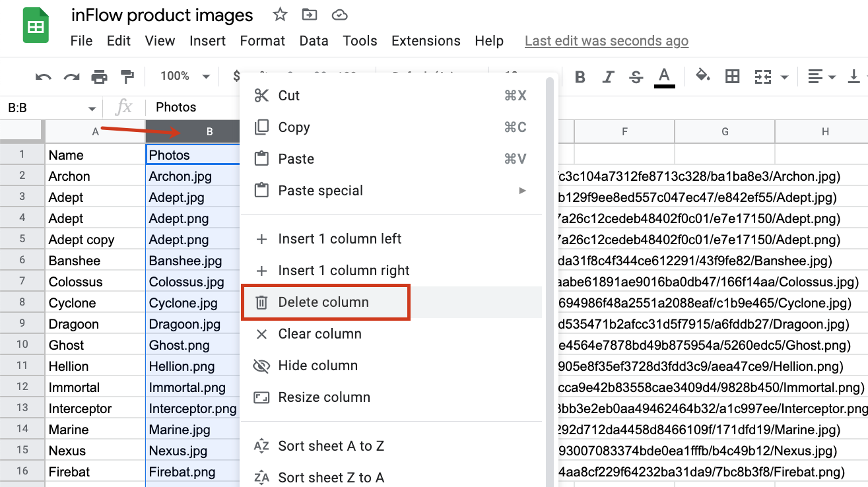Open the Insert menu
This screenshot has height=487, width=868.
click(208, 41)
